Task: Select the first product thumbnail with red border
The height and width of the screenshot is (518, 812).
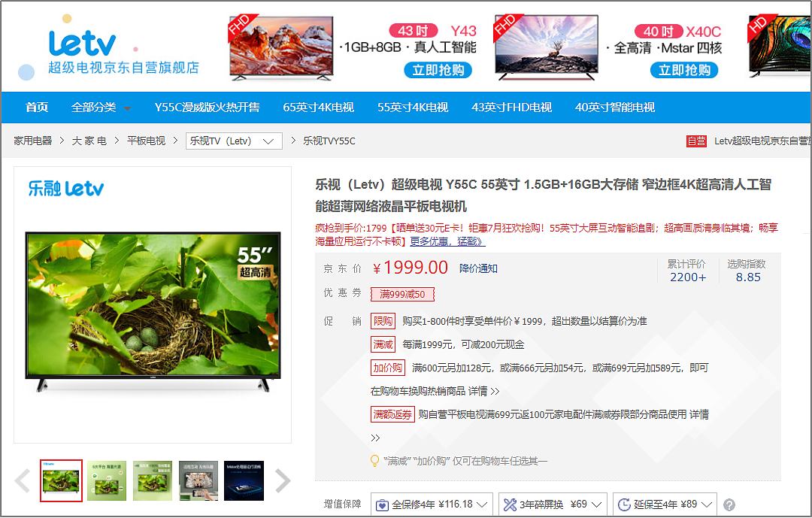Action: (61, 480)
